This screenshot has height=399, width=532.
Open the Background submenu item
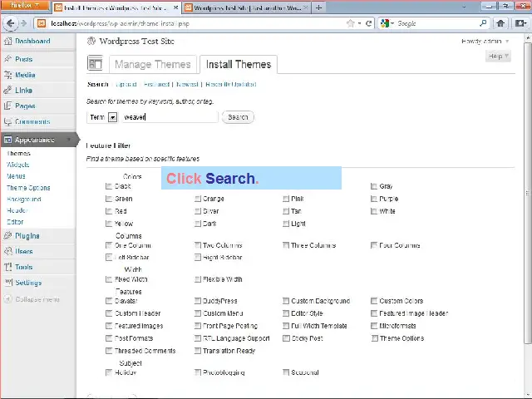[24, 199]
